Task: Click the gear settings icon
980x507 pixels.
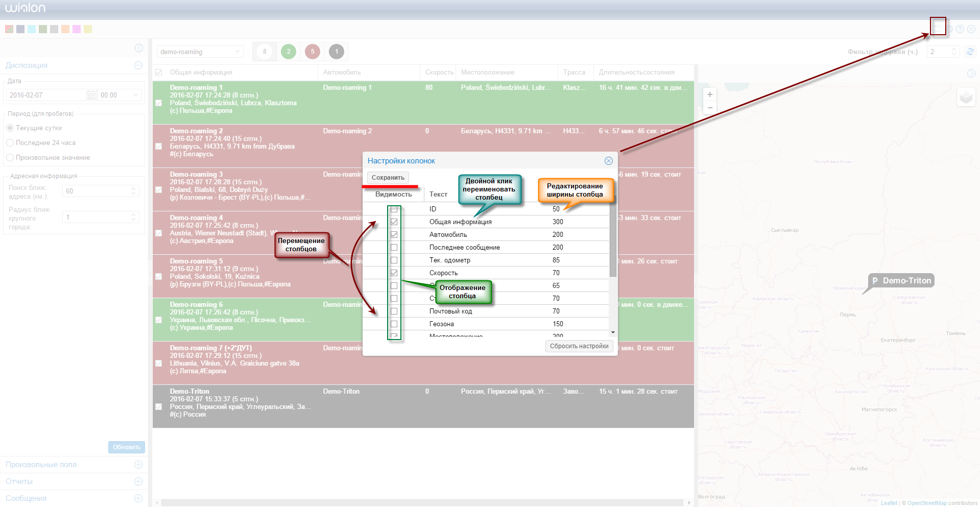Action: 950,29
